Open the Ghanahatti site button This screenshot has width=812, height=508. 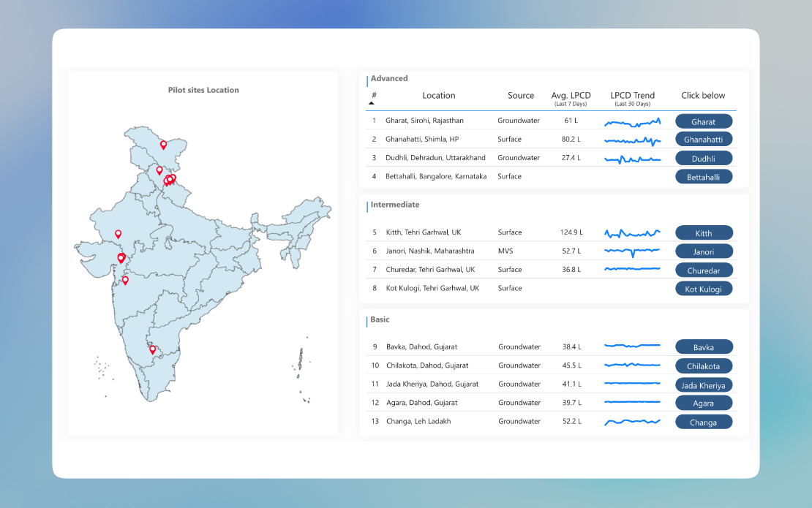(x=703, y=139)
